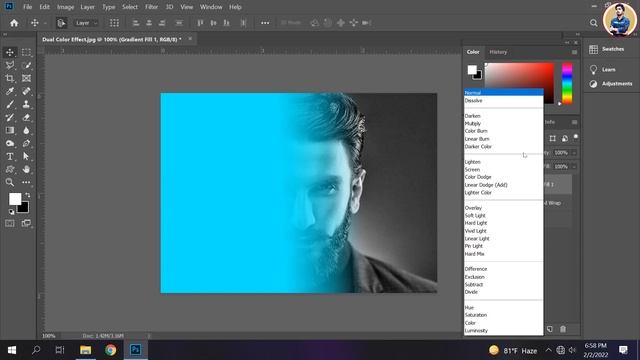Select the Pen tool

[x=26, y=144]
